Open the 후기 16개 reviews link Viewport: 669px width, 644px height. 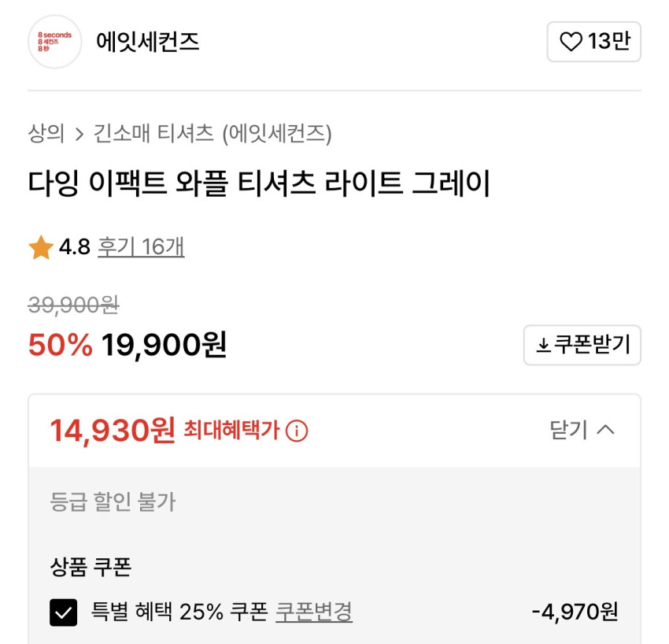point(141,247)
